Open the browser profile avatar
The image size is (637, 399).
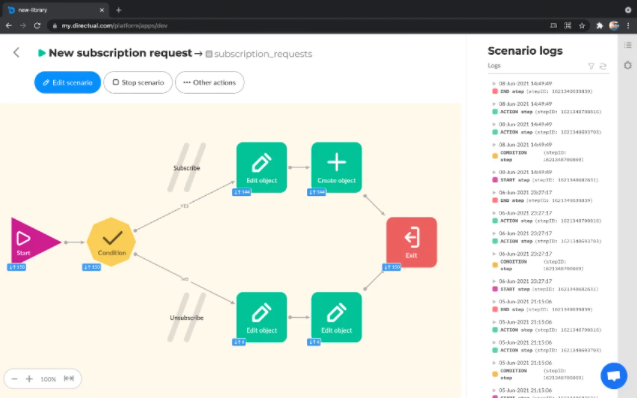coord(614,26)
